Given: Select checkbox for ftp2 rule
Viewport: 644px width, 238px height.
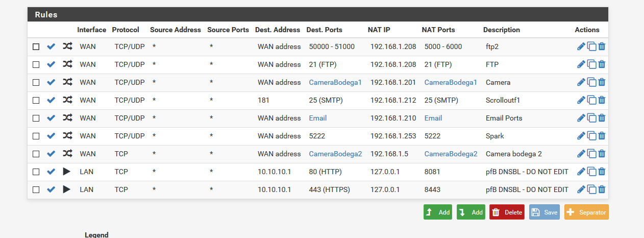Looking at the screenshot, I should click(x=36, y=46).
